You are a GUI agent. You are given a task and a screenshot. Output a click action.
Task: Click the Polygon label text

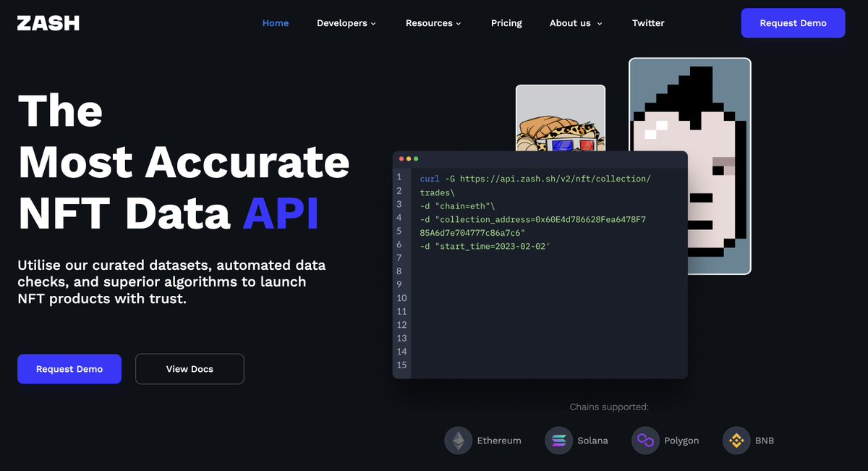pyautogui.click(x=681, y=441)
